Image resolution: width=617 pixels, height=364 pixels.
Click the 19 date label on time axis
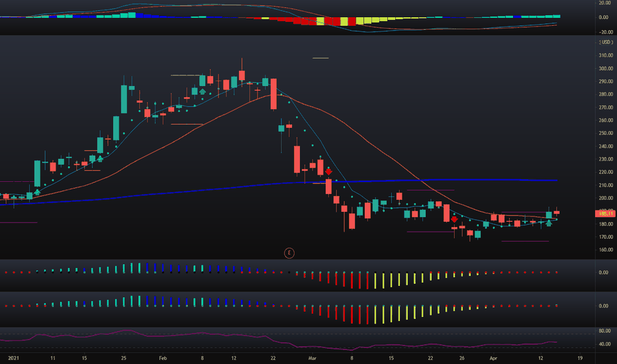tap(580, 358)
